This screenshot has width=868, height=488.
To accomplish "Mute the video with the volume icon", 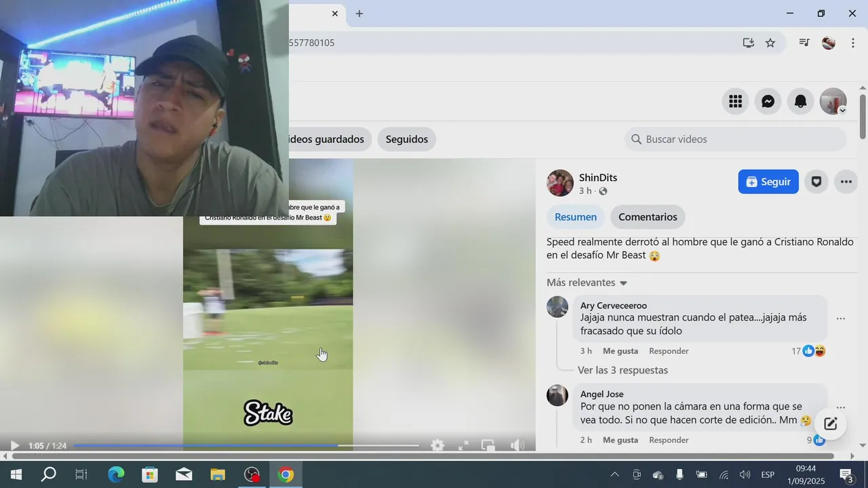I will tap(517, 445).
